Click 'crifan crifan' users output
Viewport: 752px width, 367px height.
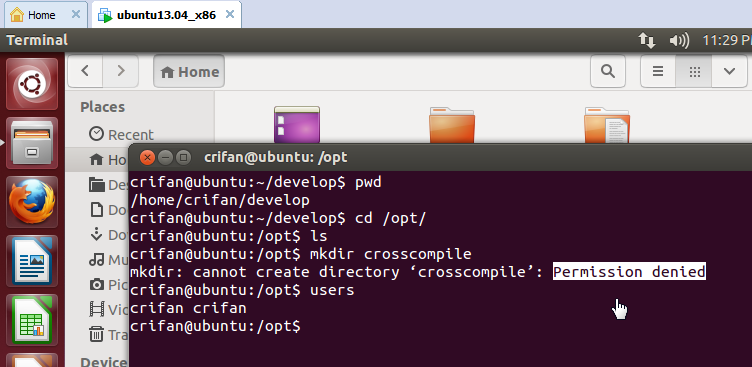188,308
